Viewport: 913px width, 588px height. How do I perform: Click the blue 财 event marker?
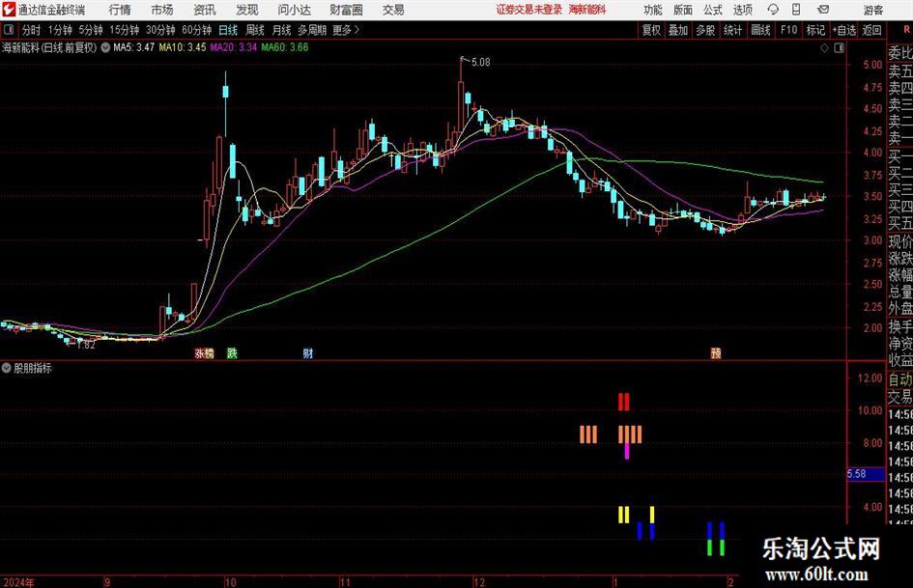point(308,352)
